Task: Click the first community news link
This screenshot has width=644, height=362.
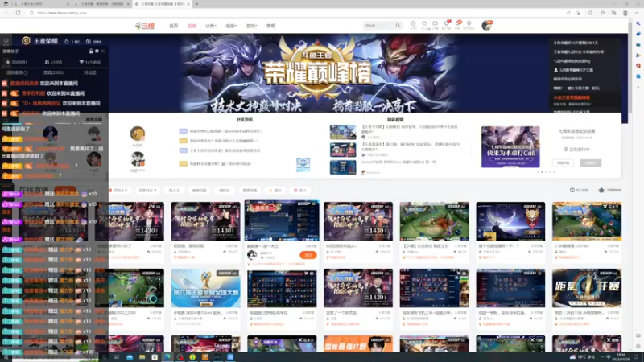Action: 225,131
